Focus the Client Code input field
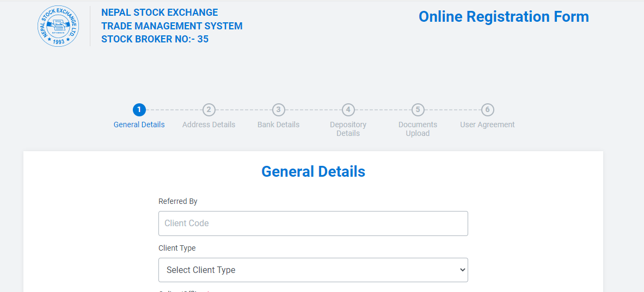644x292 pixels. pyautogui.click(x=313, y=223)
